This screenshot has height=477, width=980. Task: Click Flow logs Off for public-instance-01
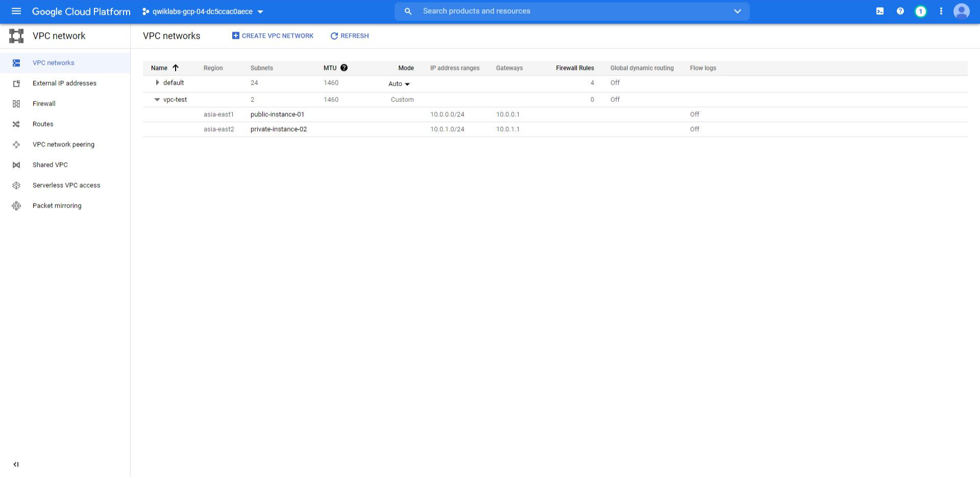pyautogui.click(x=695, y=114)
